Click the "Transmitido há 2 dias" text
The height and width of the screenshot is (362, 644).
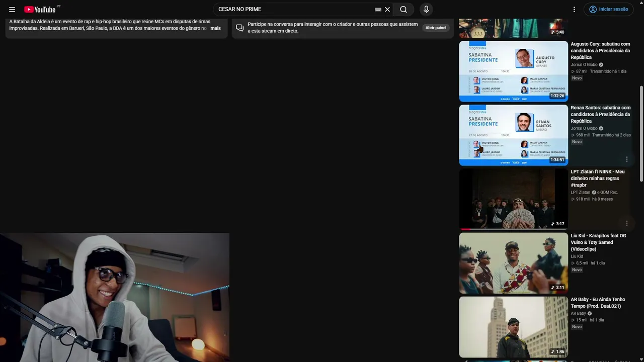pyautogui.click(x=611, y=135)
